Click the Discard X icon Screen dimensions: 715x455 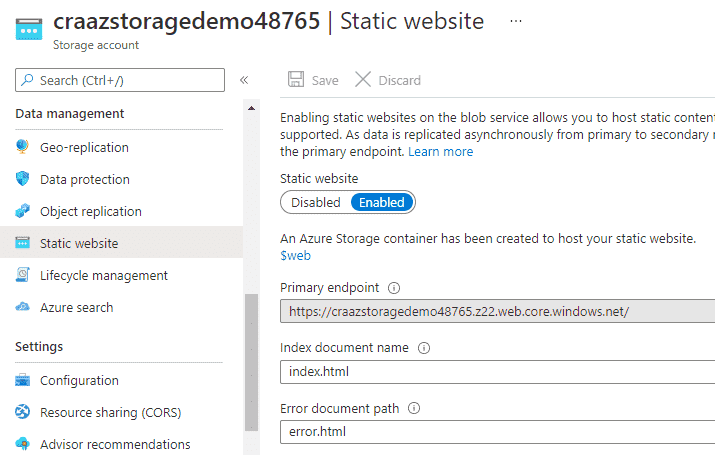pos(363,79)
